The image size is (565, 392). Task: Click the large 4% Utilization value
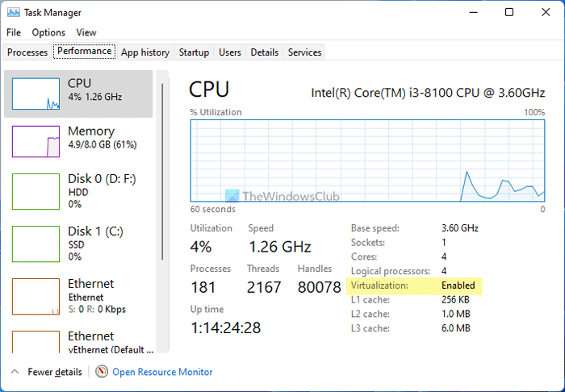pyautogui.click(x=201, y=247)
